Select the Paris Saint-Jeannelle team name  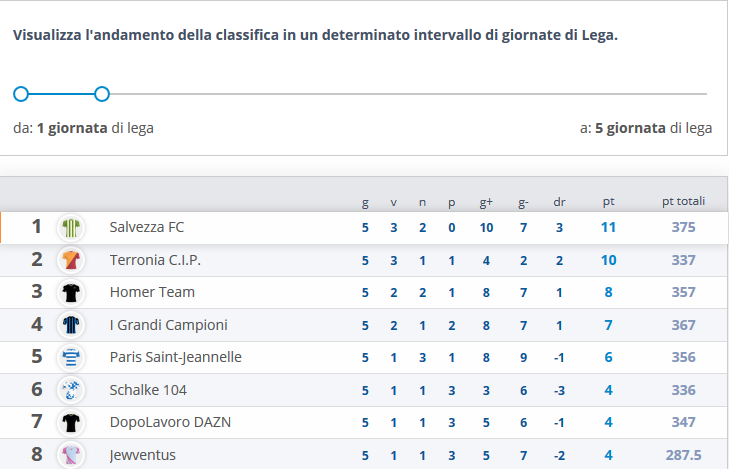[x=175, y=357]
